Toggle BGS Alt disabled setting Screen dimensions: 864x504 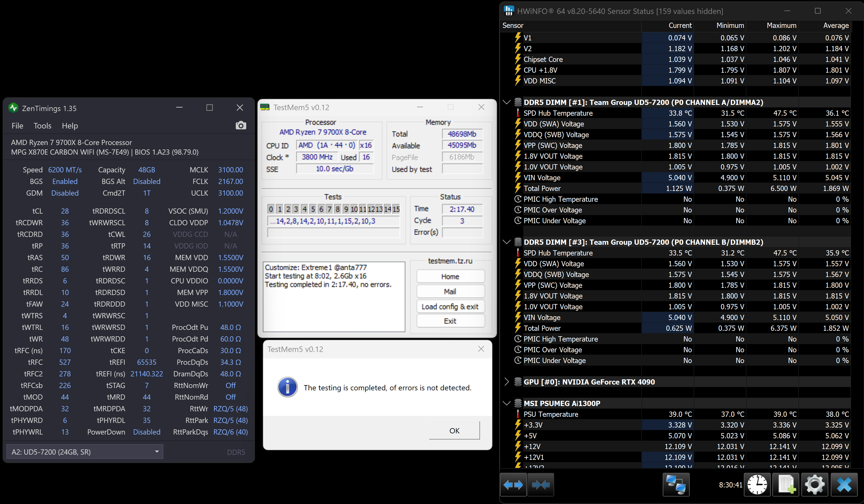(x=146, y=181)
